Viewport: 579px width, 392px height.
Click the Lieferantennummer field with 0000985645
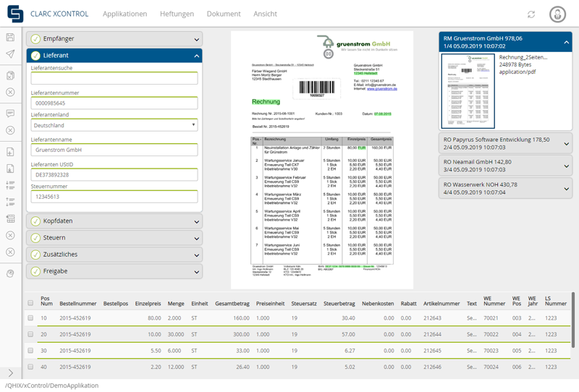[114, 103]
